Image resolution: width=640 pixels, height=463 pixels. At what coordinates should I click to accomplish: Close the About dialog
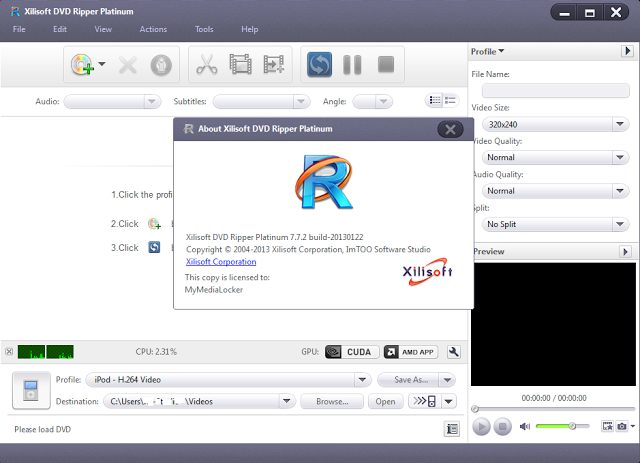[450, 129]
